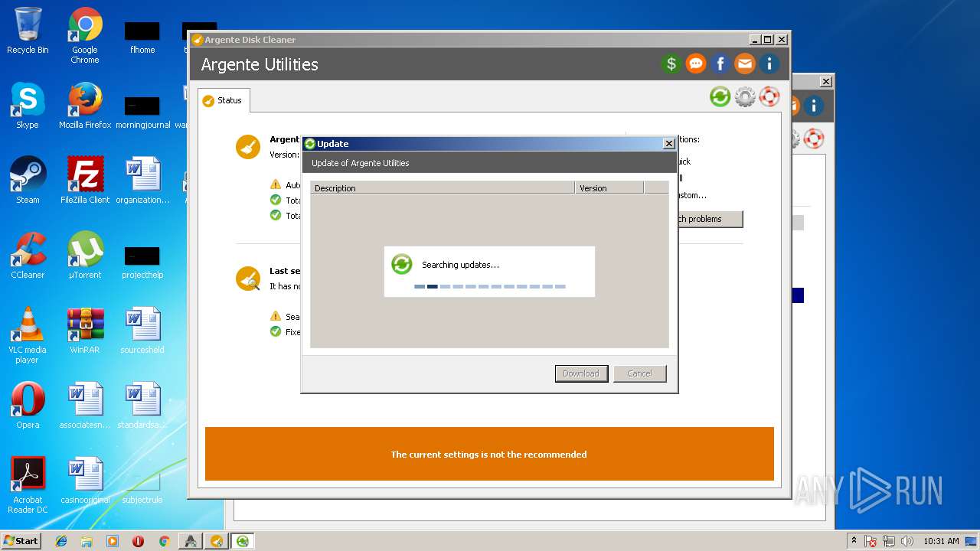Screen dimensions: 980x551
Task: Open Windows Explorer folder on taskbar
Action: tap(87, 541)
